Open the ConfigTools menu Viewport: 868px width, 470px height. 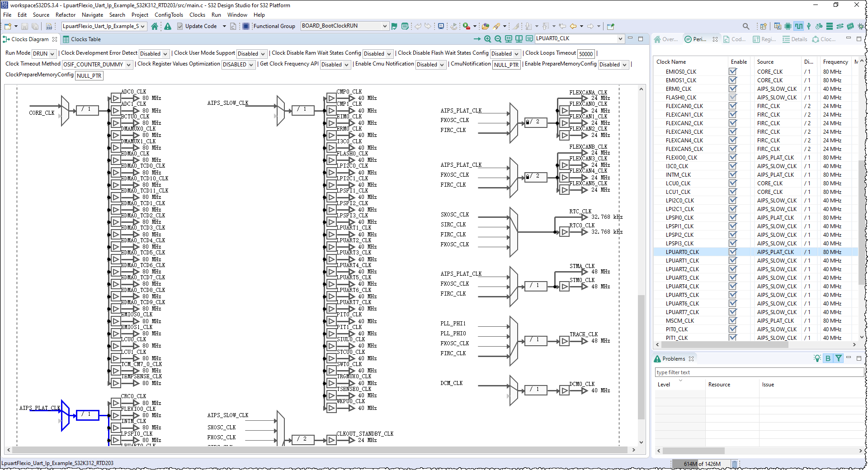pos(169,15)
